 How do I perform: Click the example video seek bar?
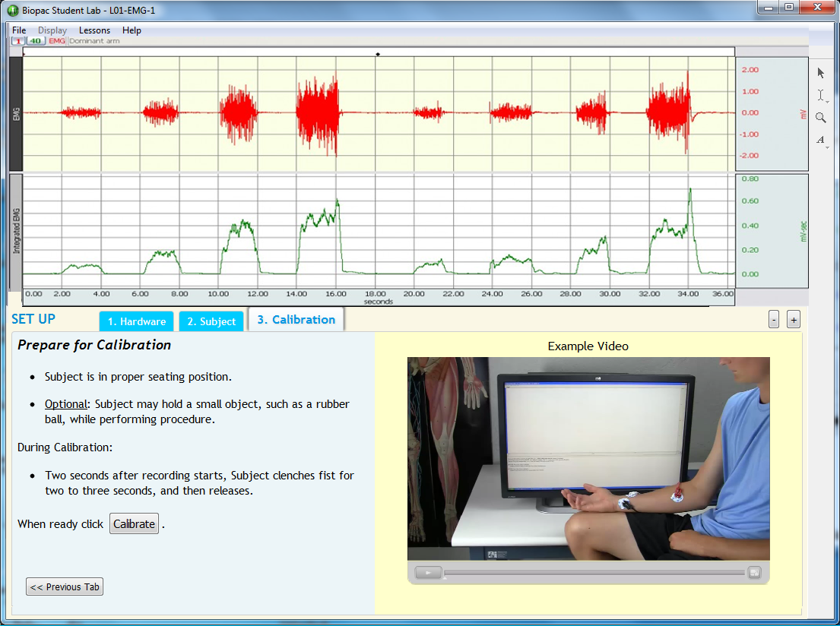593,573
